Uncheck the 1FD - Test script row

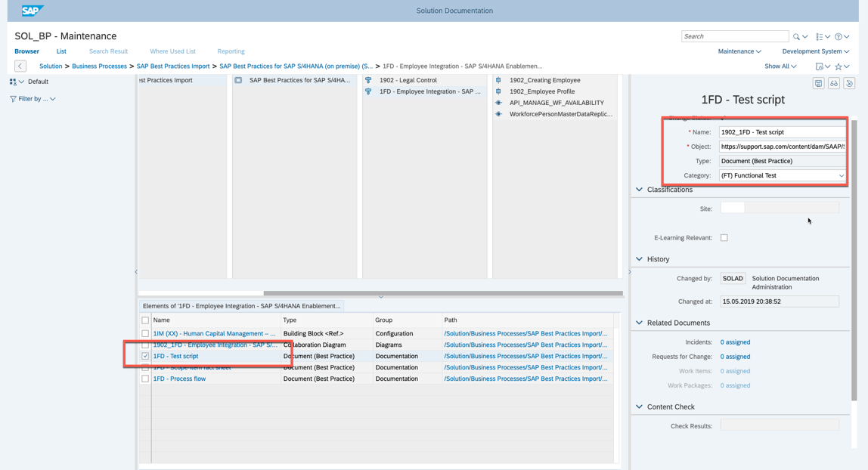[x=145, y=356]
